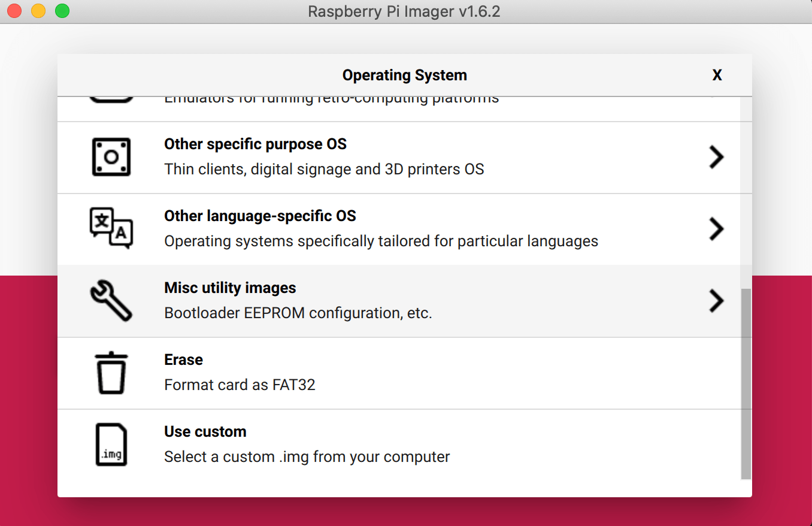Click the wrench icon for Misc utility images
This screenshot has width=812, height=526.
pyautogui.click(x=111, y=301)
